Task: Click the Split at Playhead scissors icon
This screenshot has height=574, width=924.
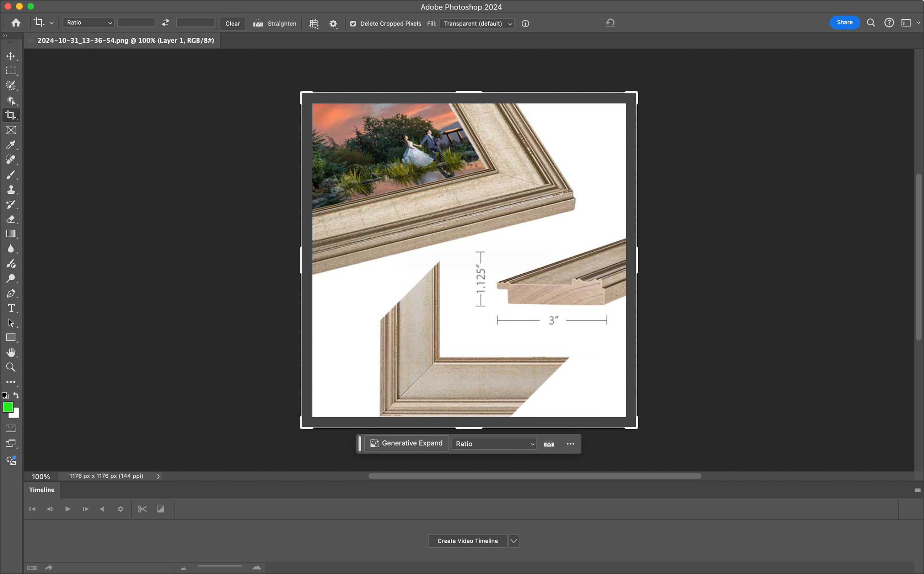Action: click(142, 509)
